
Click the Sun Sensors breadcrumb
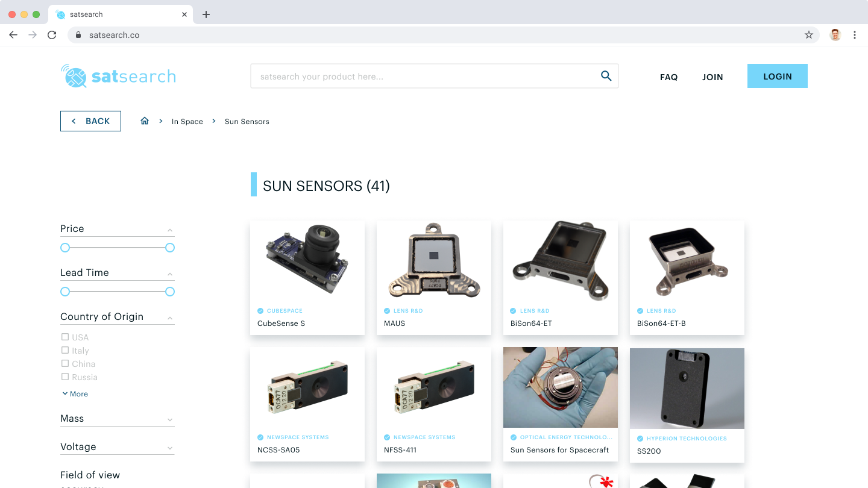point(247,121)
